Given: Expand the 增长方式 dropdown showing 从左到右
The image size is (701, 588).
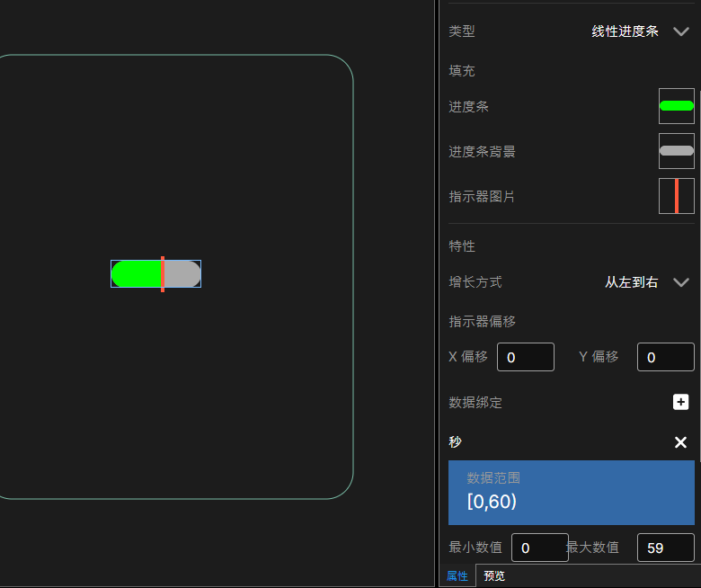Looking at the screenshot, I should pyautogui.click(x=646, y=282).
